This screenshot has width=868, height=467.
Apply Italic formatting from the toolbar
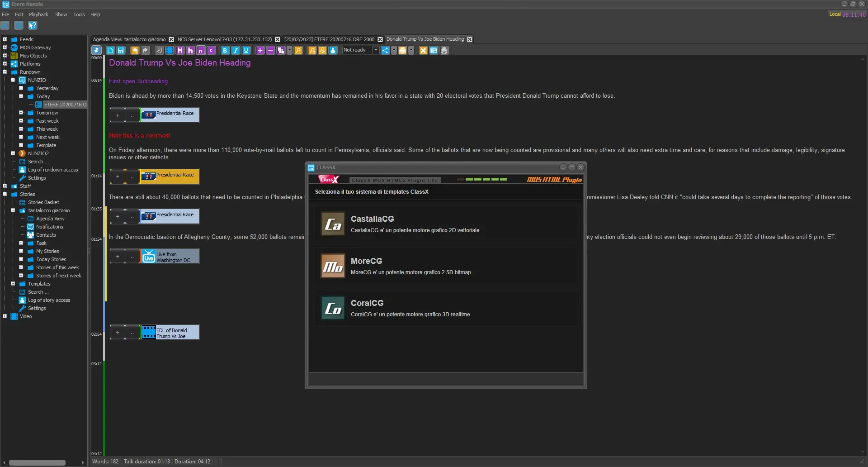(x=235, y=50)
